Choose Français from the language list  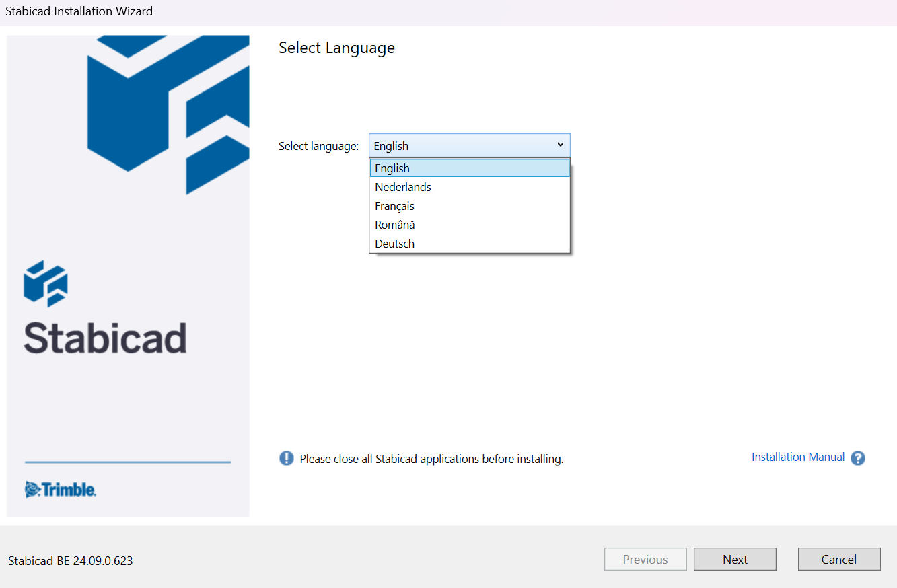470,206
